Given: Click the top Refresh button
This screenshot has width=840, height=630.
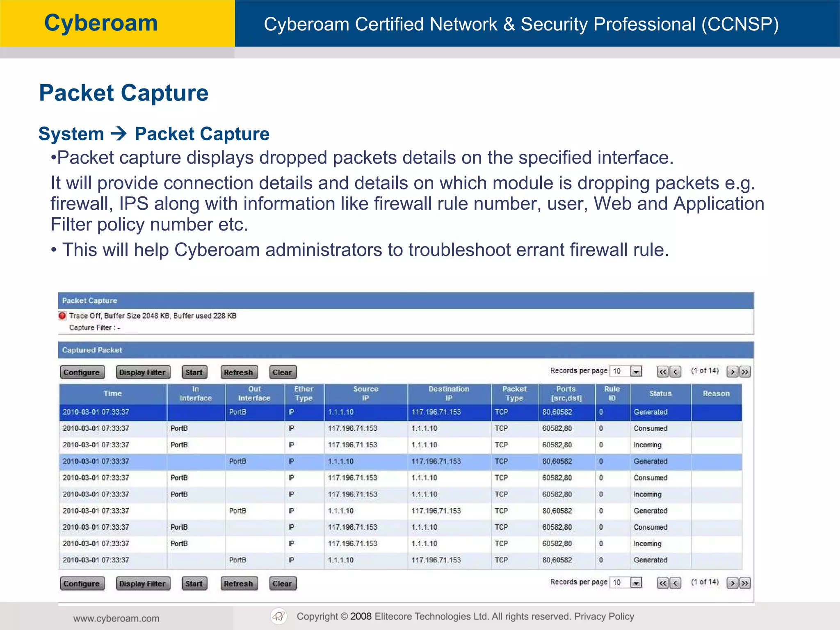Looking at the screenshot, I should coord(239,372).
